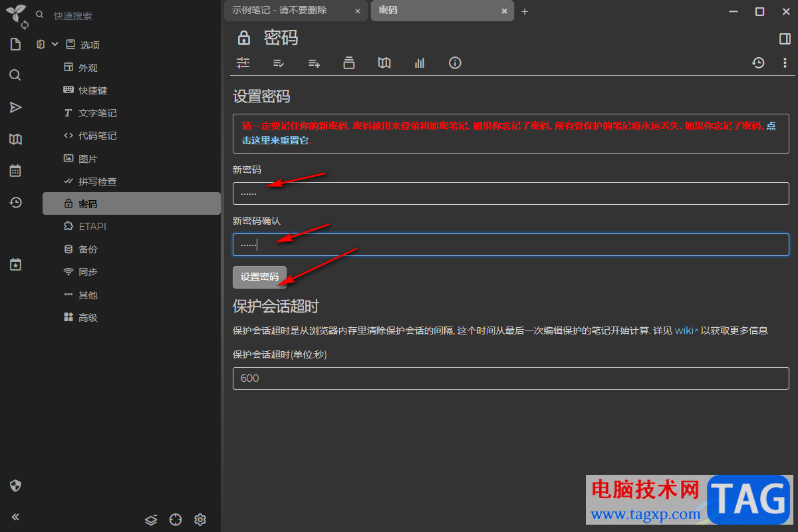Focus the 新密码 input field
The height and width of the screenshot is (532, 798).
(511, 194)
